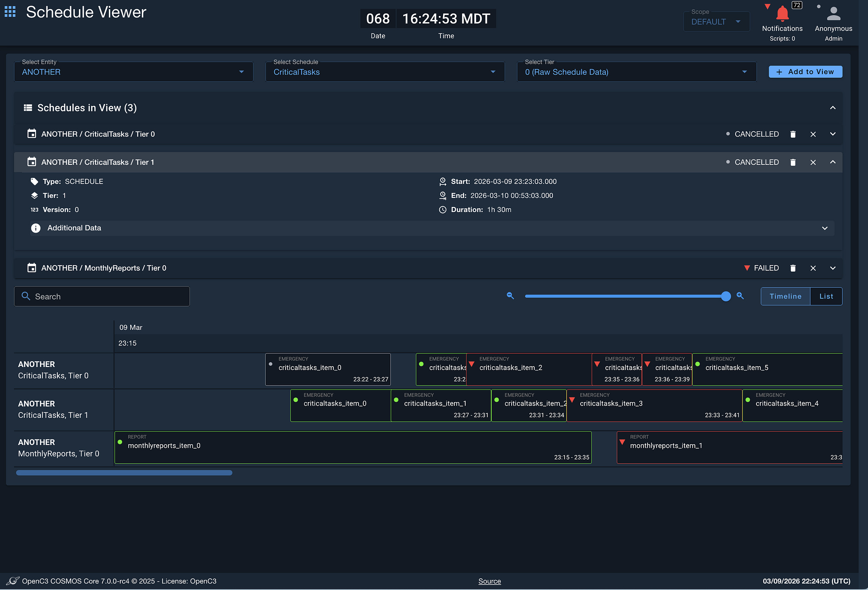Select Tier 1 criticaltasks_item_1 timeline block
868x590 pixels.
point(441,406)
